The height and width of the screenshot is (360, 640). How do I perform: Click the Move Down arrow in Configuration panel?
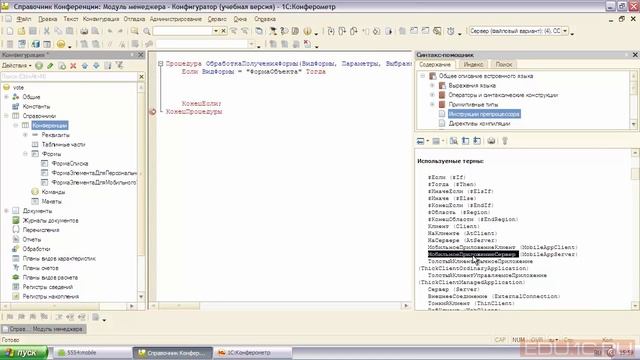[x=96, y=65]
